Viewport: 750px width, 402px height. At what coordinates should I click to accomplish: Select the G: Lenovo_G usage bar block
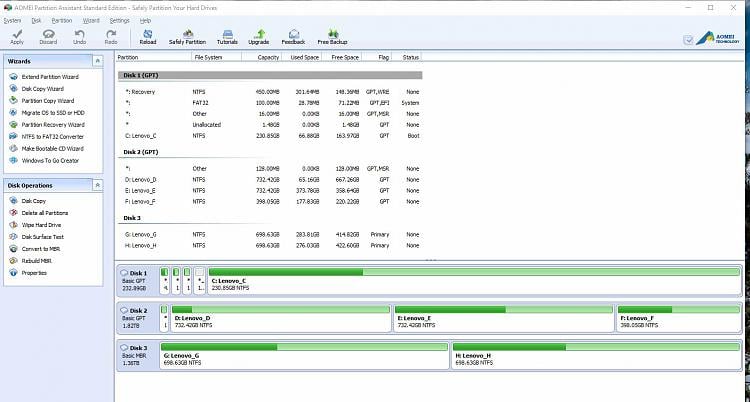pos(304,355)
